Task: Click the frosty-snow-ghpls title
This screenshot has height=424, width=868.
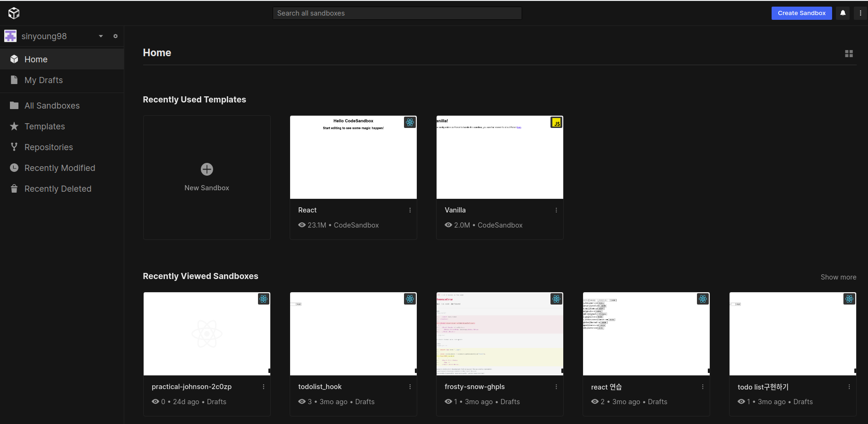Action: click(474, 387)
